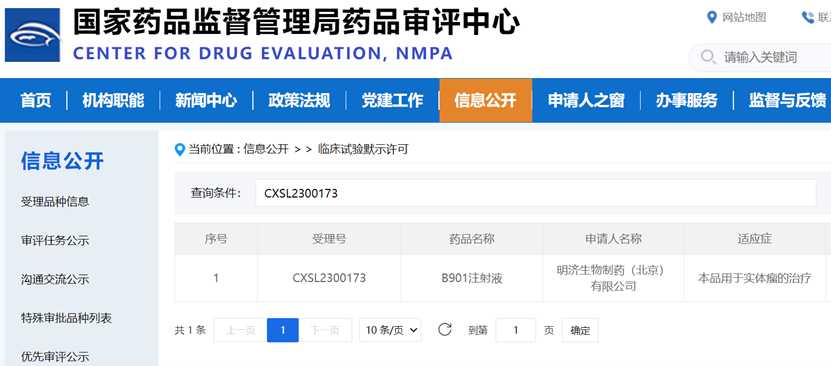This screenshot has width=831, height=366.
Task: Open 申请人之窗 navigation item
Action: (586, 100)
